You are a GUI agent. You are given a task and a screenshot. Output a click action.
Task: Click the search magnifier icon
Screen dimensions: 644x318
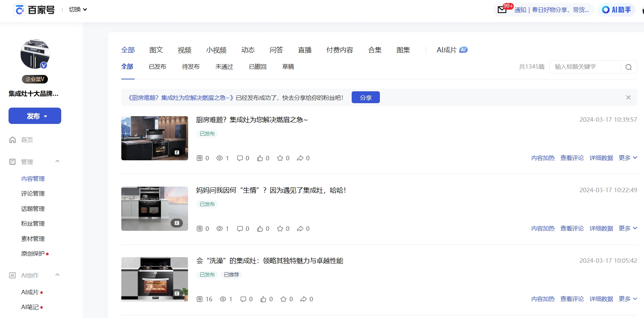coord(628,67)
